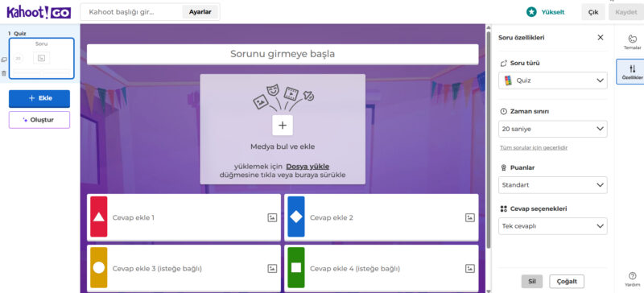Screen dimensions: 644x293
Task: Add image to Cevap ekle 2
Action: click(470, 218)
